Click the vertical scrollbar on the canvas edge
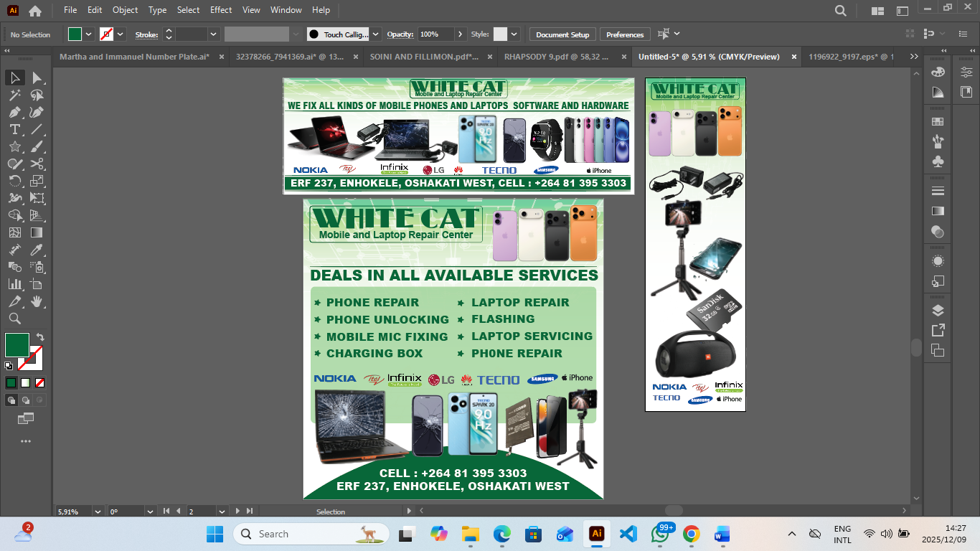This screenshot has width=980, height=551. (916, 348)
